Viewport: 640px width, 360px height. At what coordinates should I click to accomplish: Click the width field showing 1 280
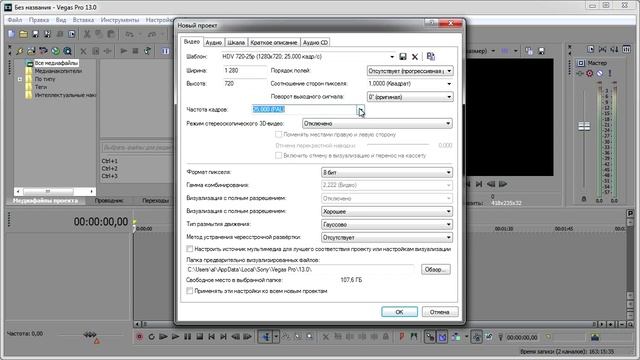click(x=244, y=71)
